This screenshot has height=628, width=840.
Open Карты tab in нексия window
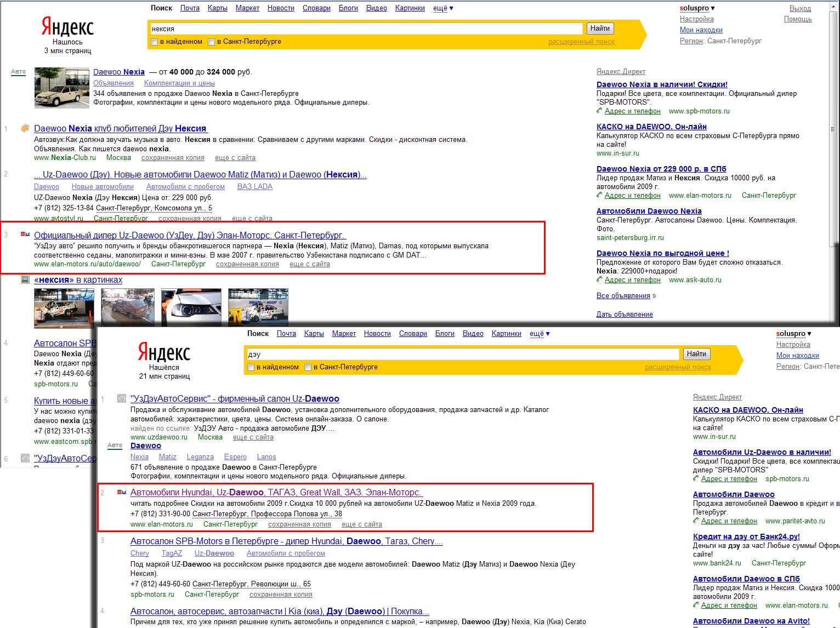(218, 8)
